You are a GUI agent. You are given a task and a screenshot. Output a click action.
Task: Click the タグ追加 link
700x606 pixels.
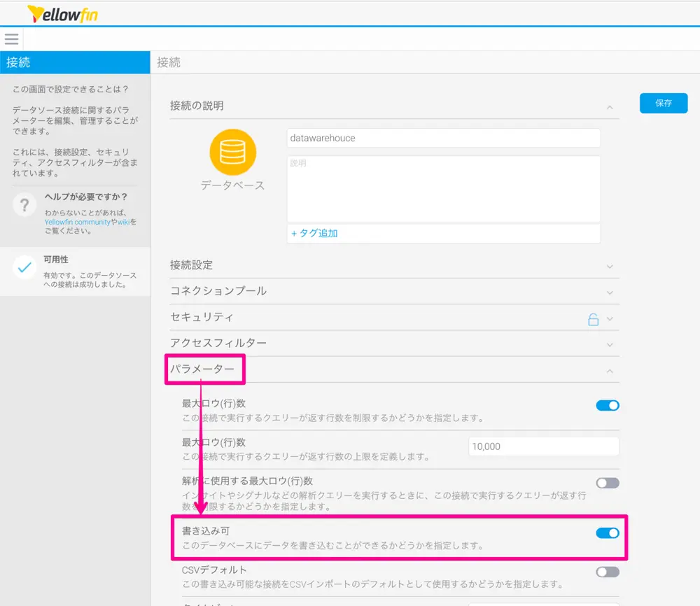[x=314, y=233]
